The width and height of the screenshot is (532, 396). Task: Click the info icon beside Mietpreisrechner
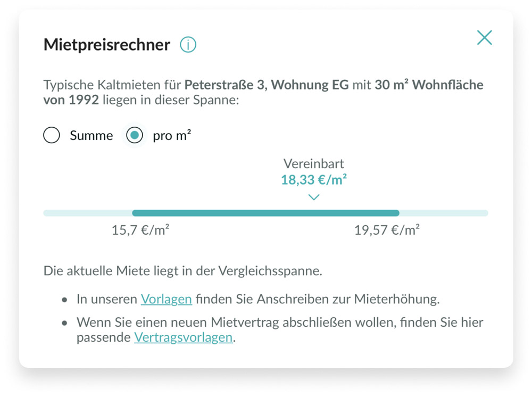[188, 45]
